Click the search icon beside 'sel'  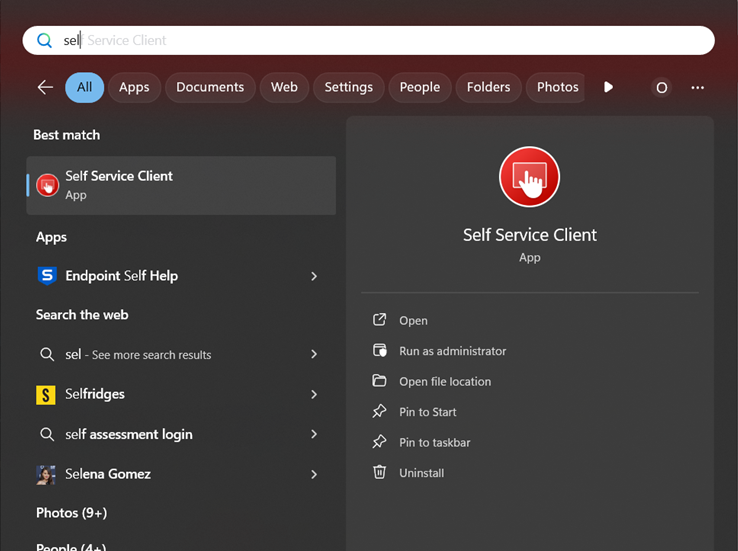47,354
